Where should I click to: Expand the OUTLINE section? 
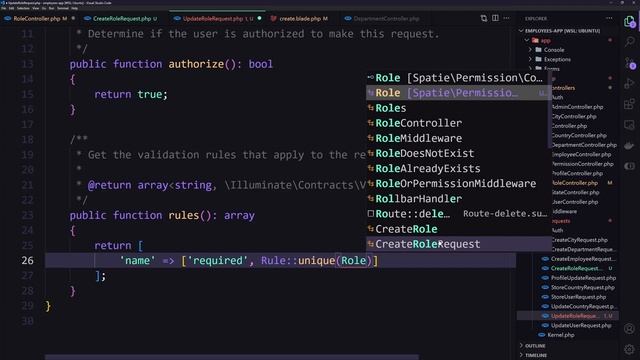tap(535, 346)
